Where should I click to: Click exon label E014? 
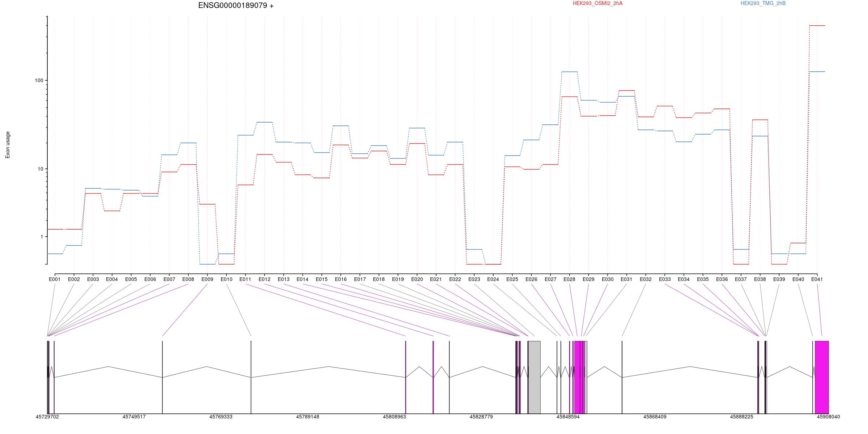[302, 279]
